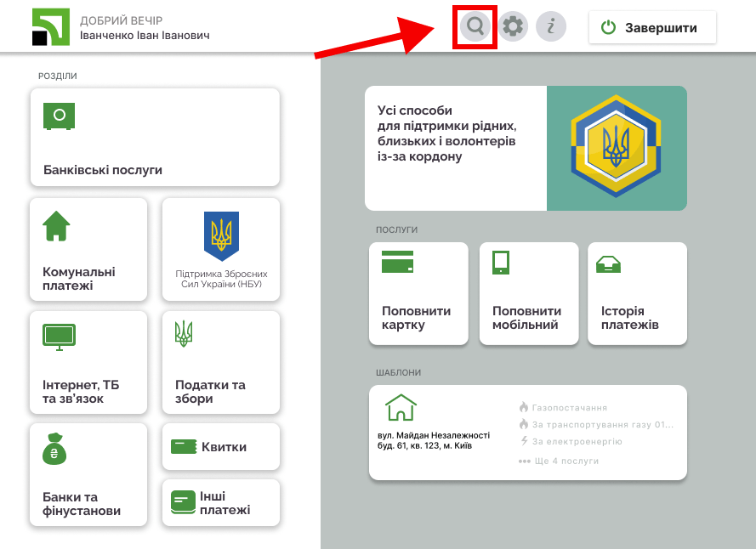Click the PrivatBank green logo
The height and width of the screenshot is (549, 756).
click(x=51, y=27)
